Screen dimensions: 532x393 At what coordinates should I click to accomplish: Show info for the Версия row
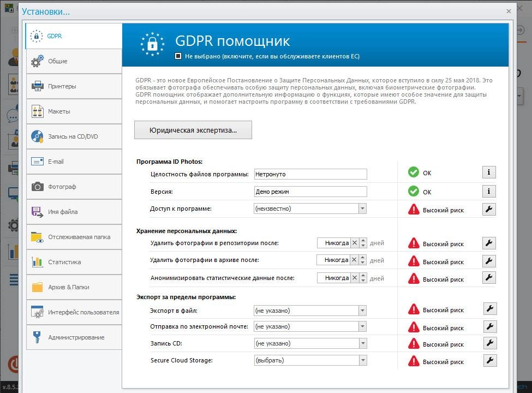489,191
